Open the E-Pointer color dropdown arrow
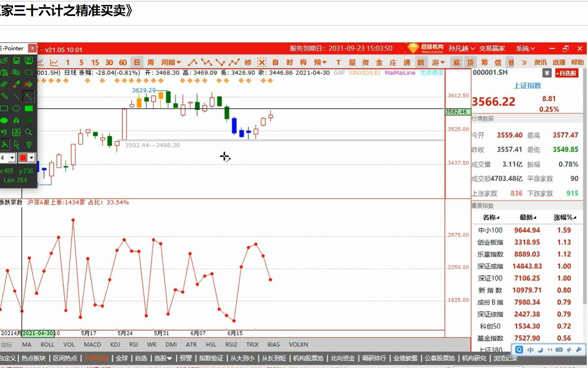The width and height of the screenshot is (588, 368). [31, 158]
